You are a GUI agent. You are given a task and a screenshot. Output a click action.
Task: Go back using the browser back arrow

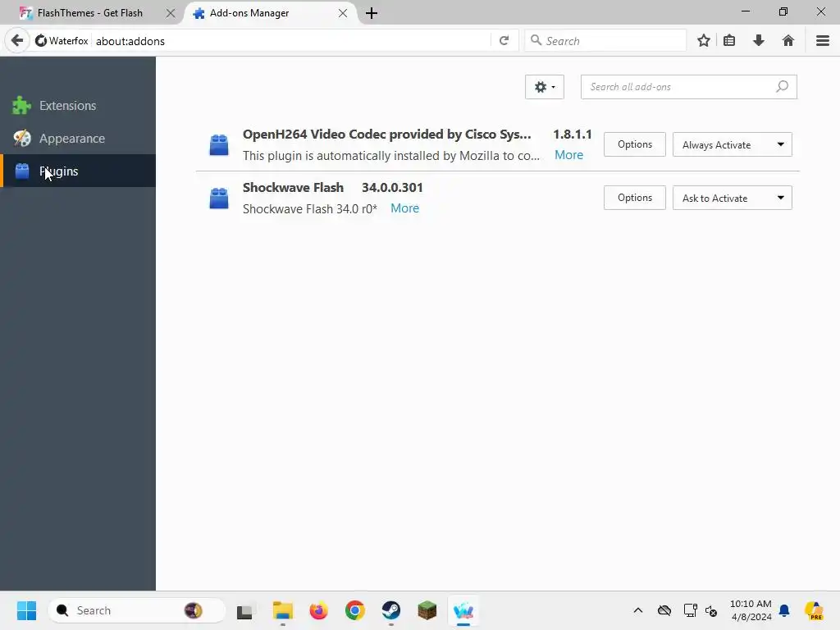pos(17,41)
